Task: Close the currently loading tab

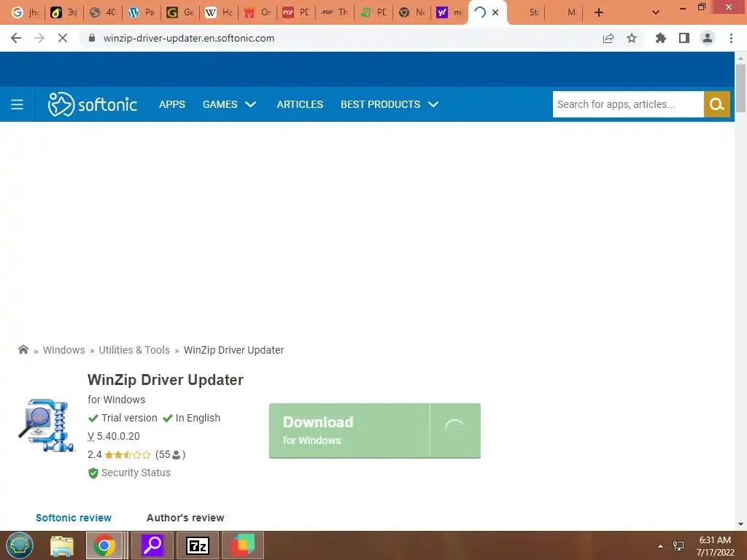Action: pyautogui.click(x=495, y=12)
